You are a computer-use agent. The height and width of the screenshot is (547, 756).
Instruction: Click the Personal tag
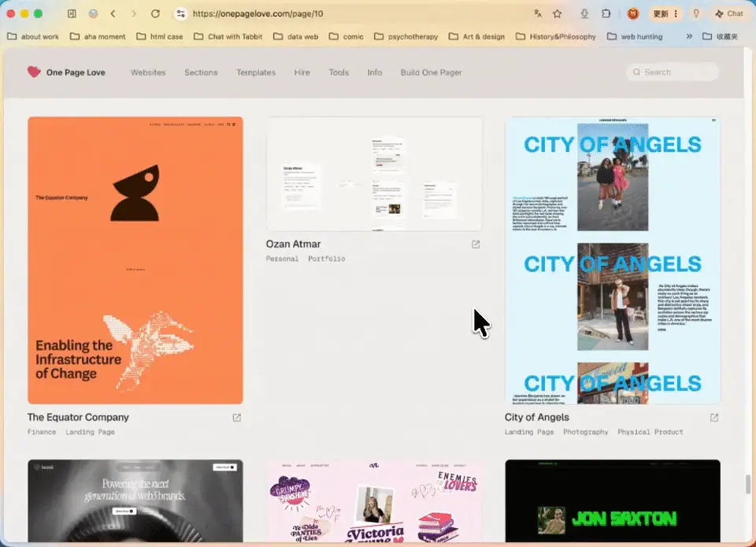point(282,259)
